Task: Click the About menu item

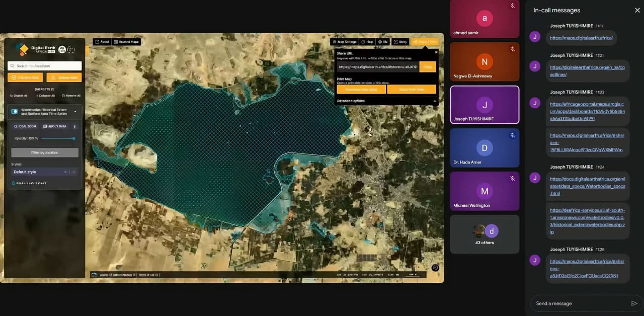Action: [102, 42]
